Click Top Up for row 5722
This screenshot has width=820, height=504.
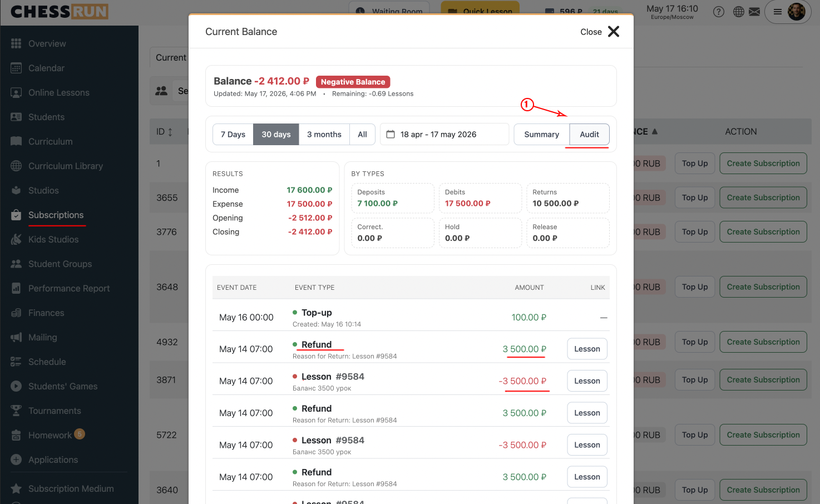(x=695, y=435)
